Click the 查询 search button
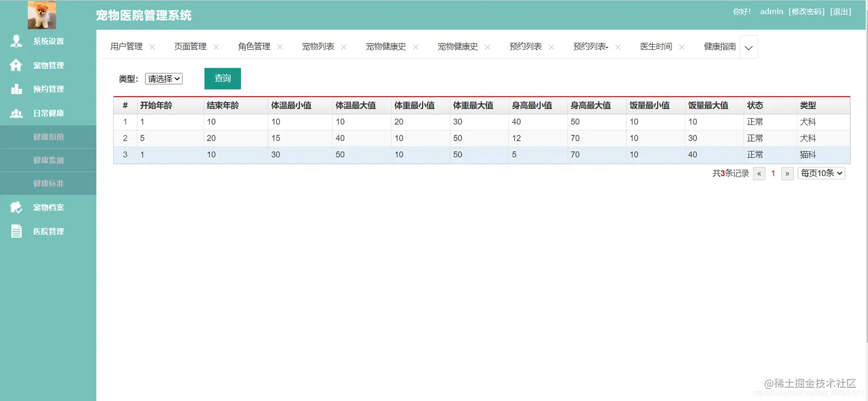The image size is (868, 401). pos(223,79)
